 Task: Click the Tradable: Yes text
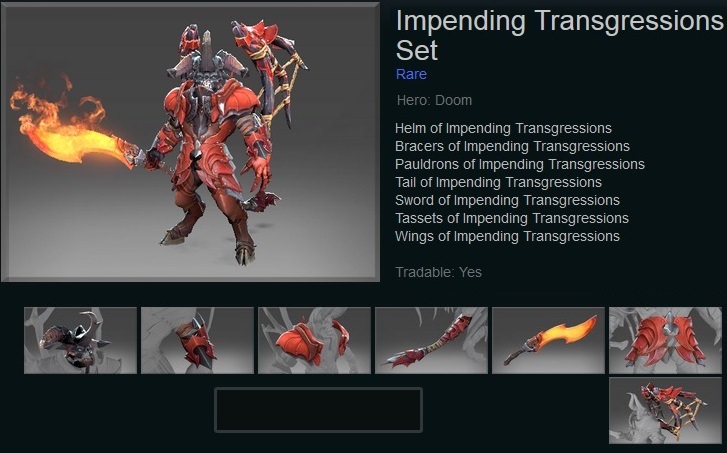pos(438,272)
